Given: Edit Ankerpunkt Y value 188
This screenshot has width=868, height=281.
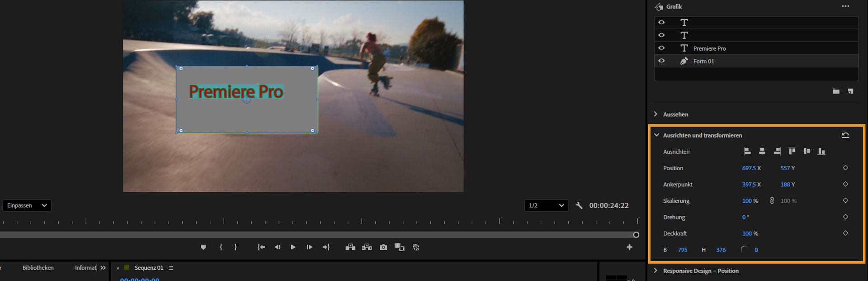Looking at the screenshot, I should click(785, 184).
